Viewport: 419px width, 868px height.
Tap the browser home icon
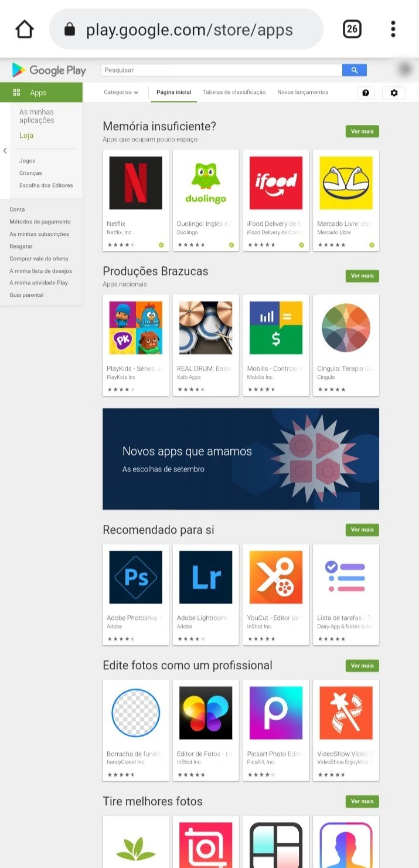[25, 29]
